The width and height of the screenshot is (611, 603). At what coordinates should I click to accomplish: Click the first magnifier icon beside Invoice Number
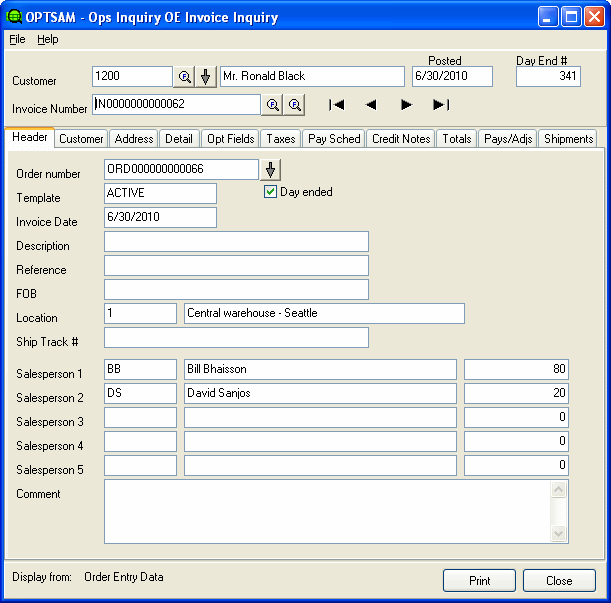(273, 105)
